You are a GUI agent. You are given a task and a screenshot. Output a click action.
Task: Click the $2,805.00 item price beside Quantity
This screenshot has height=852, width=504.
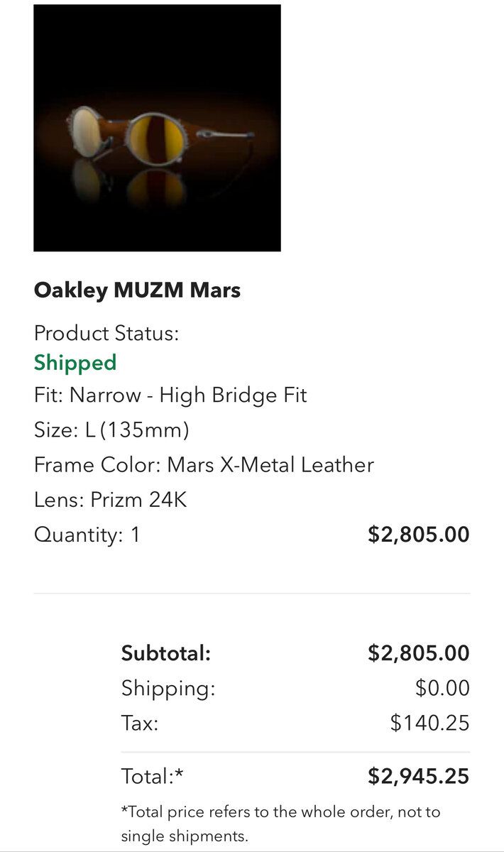(418, 535)
